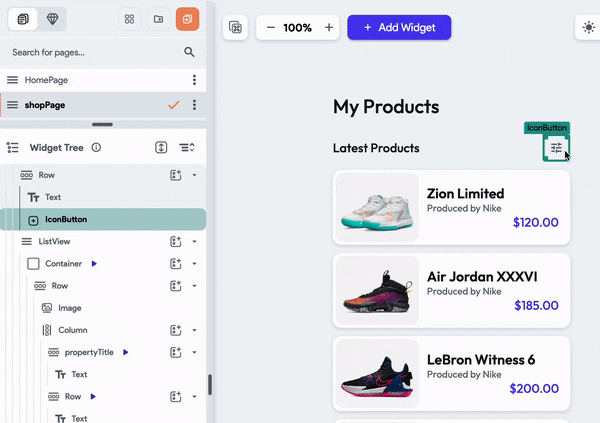
Task: Click the Add Widget button
Action: pos(399,28)
